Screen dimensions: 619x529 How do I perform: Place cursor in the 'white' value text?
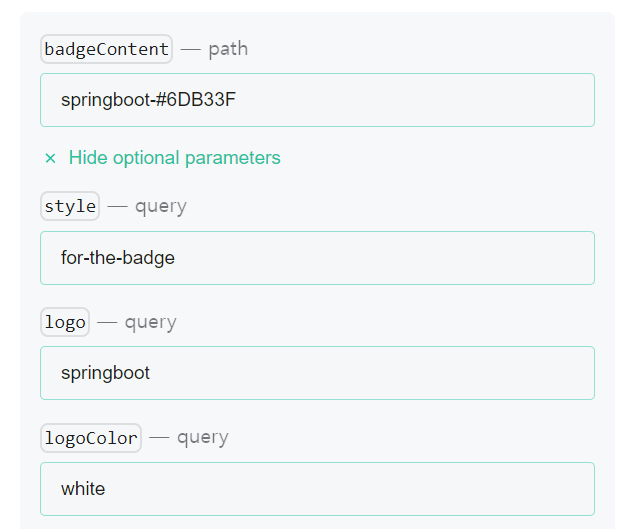click(83, 489)
